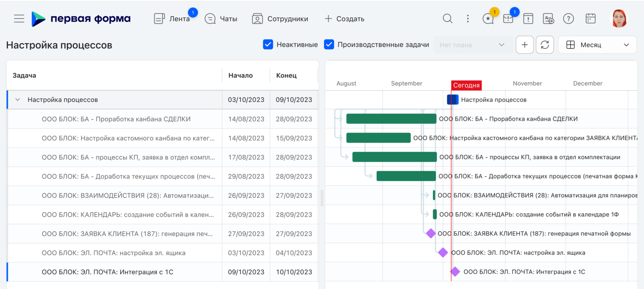The width and height of the screenshot is (644, 289).
Task: Open the Месяц scale dropdown
Action: pyautogui.click(x=597, y=45)
